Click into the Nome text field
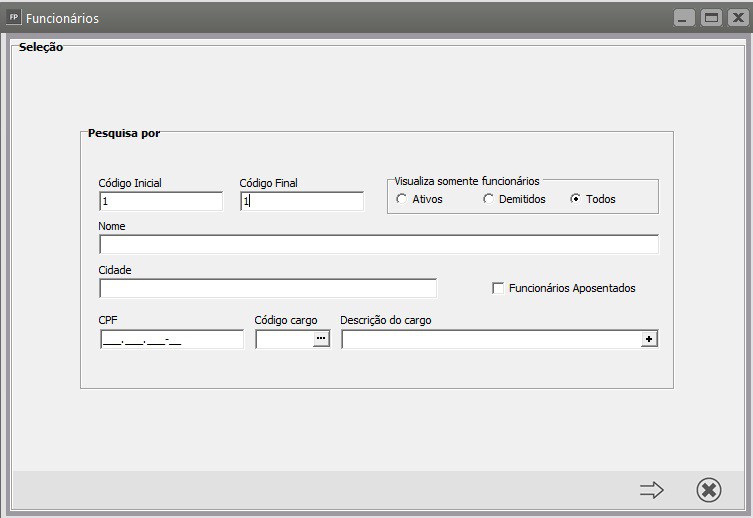Image resolution: width=753 pixels, height=518 pixels. [378, 245]
